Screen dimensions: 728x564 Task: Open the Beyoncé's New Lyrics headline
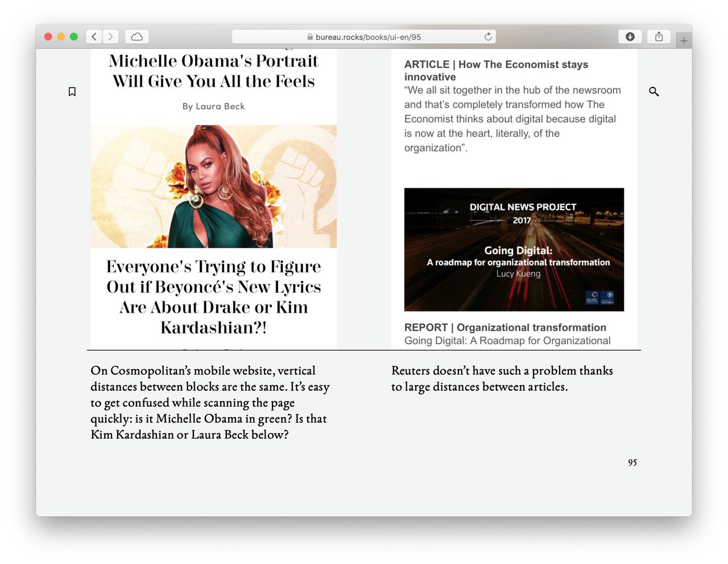pos(214,297)
